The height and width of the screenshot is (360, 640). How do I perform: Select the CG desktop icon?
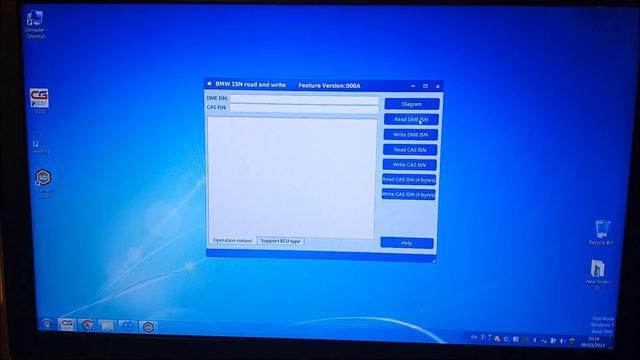click(39, 101)
